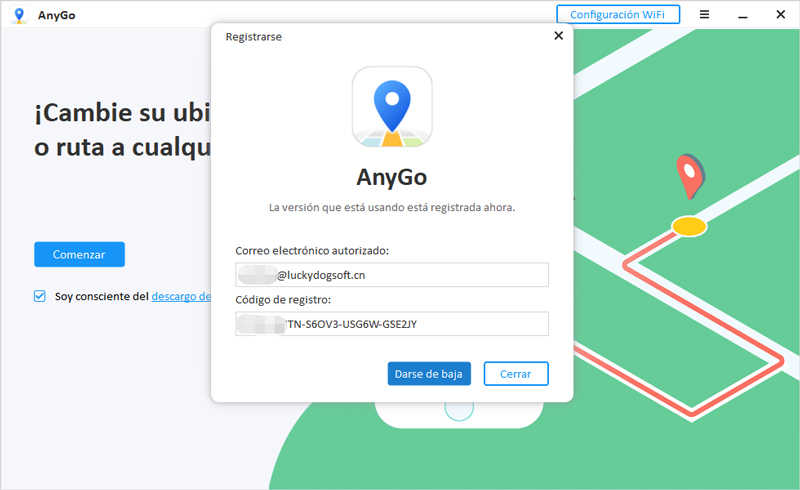Click the Comenzar button
The width and height of the screenshot is (800, 490).
coord(79,254)
